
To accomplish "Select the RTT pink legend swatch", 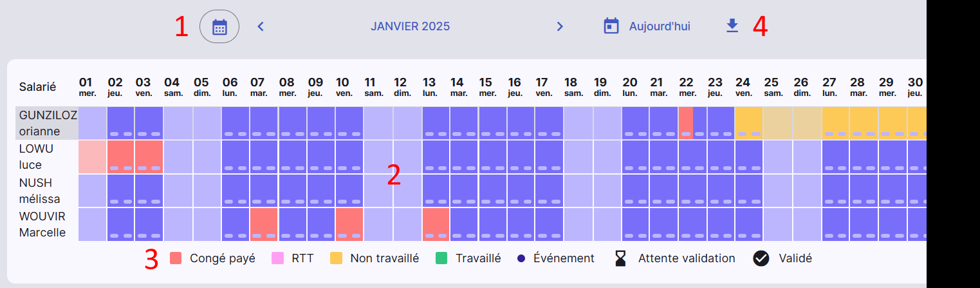I will click(278, 258).
